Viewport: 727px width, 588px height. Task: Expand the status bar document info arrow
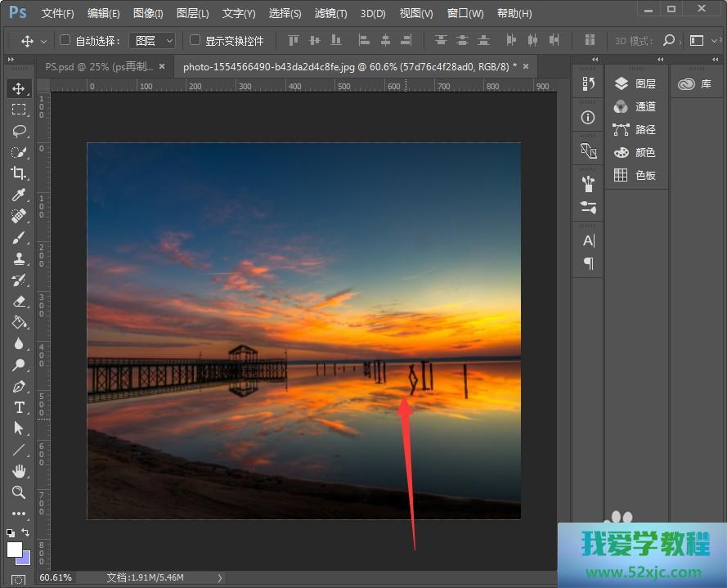219,577
